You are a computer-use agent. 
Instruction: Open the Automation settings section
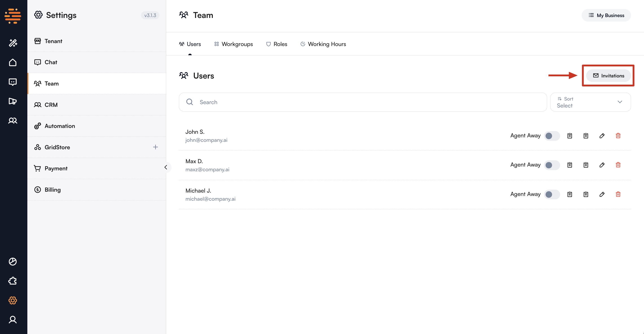(x=60, y=126)
